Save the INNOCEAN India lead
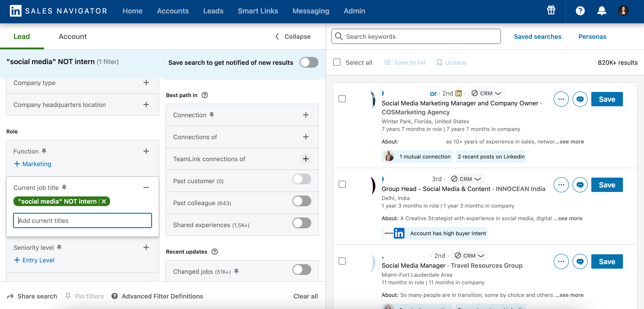The width and height of the screenshot is (644, 309). click(607, 185)
